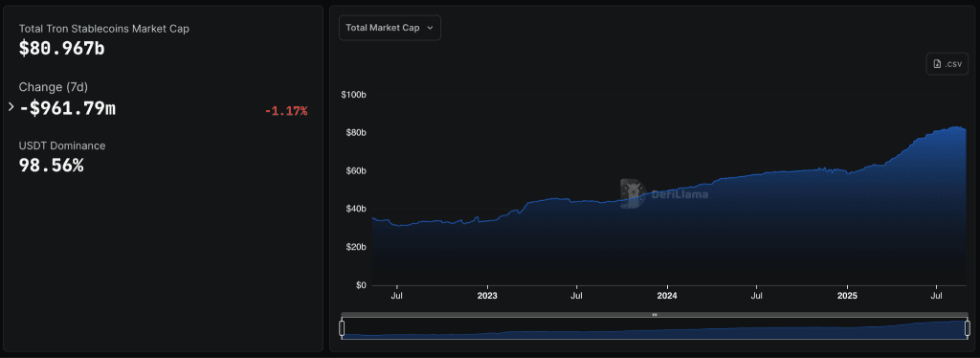Viewport: 980px width, 358px height.
Task: Click the 98.56% USDT Dominance value
Action: click(52, 166)
